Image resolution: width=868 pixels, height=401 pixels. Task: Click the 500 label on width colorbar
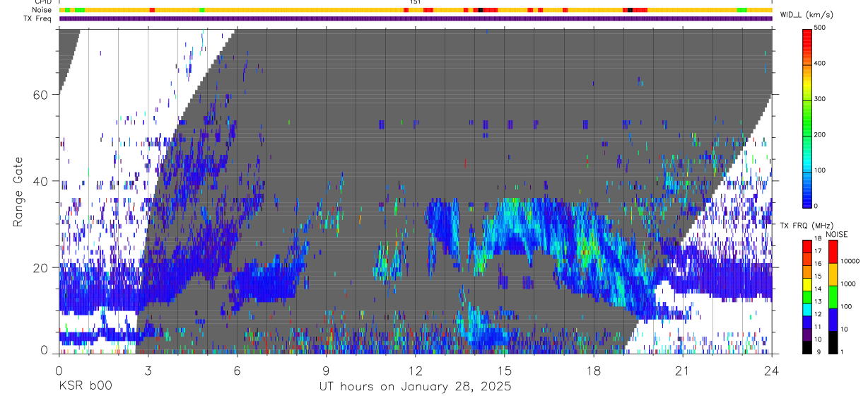820,28
